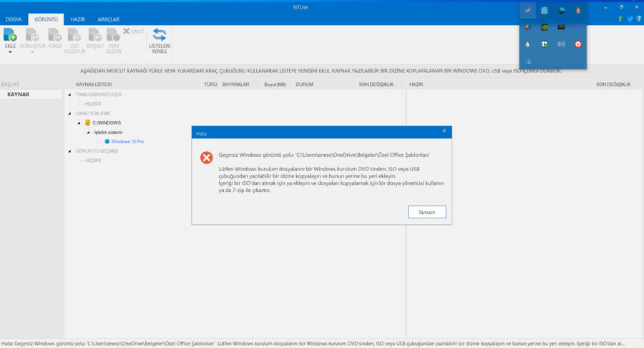This screenshot has height=348, width=644.
Task: Collapse the C:\WINDOWS tree node
Action: [79, 123]
